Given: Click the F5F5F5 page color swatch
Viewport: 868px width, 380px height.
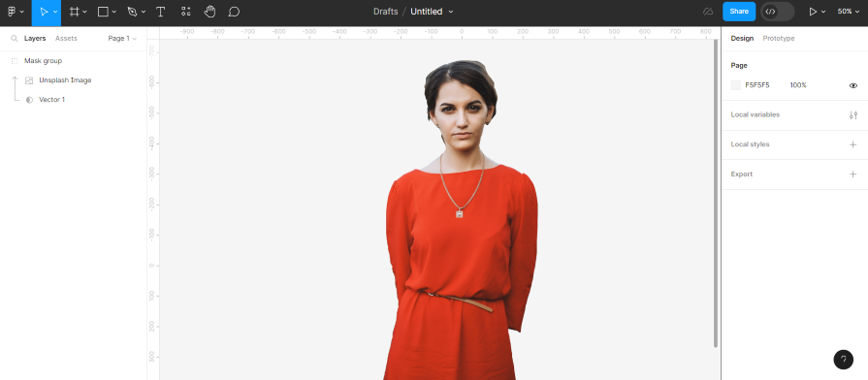Looking at the screenshot, I should pos(736,85).
